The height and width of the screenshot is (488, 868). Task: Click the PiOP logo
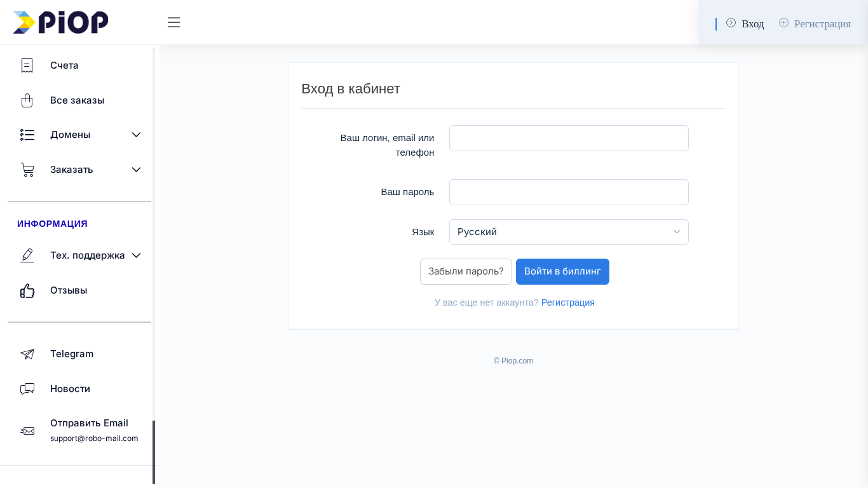pyautogui.click(x=60, y=22)
